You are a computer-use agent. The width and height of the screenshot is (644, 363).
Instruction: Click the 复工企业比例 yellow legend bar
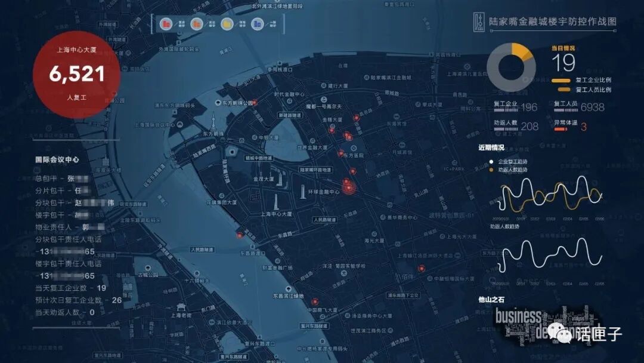pyautogui.click(x=561, y=81)
